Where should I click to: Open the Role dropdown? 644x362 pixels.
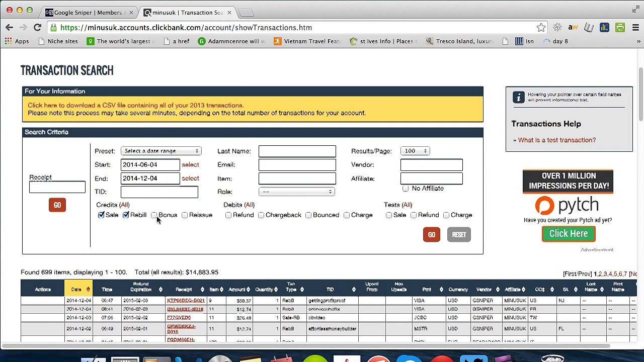[x=297, y=192]
